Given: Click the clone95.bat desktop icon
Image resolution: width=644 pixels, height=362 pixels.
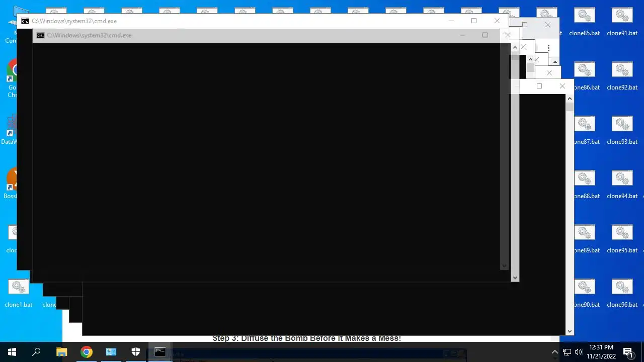Looking at the screenshot, I should point(622,240).
